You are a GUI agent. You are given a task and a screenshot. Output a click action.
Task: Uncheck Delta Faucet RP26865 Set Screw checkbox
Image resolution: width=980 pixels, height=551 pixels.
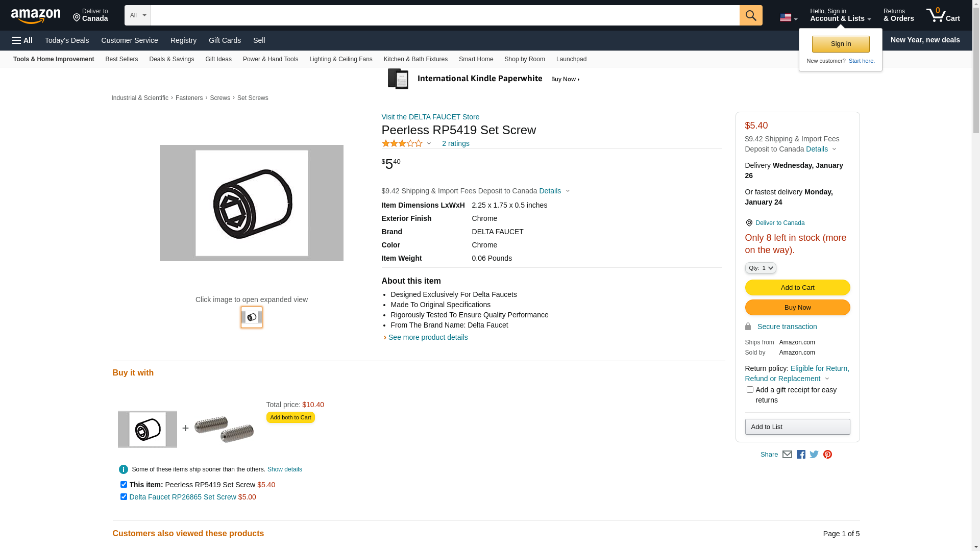pos(124,497)
